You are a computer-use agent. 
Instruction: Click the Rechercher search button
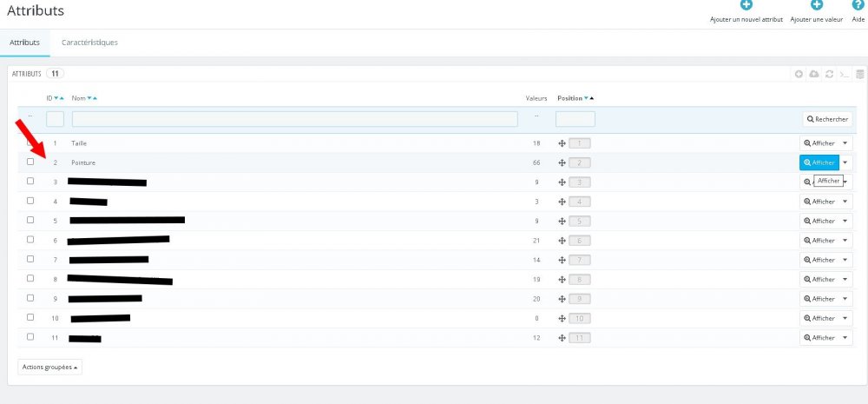827,119
